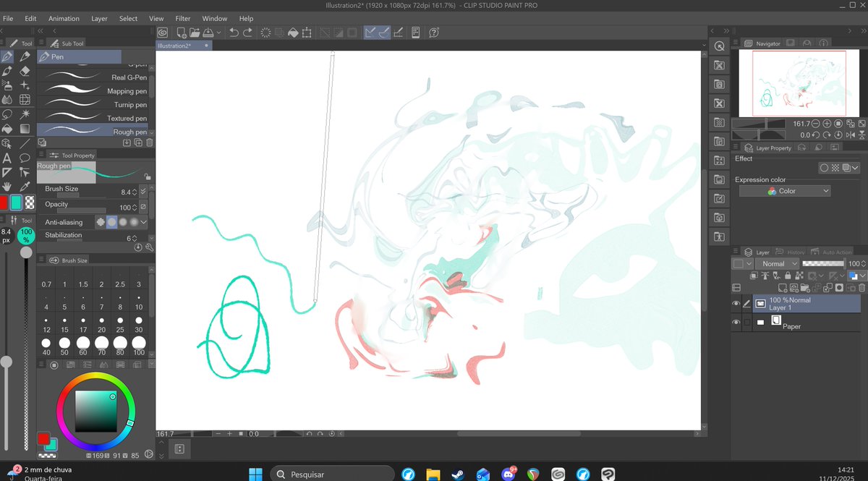Select the Balloon tool

click(25, 157)
